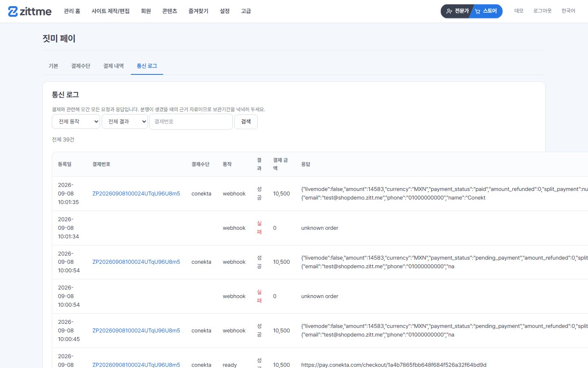Click the zittme logo
Viewport: 588px width, 368px height.
click(x=30, y=11)
